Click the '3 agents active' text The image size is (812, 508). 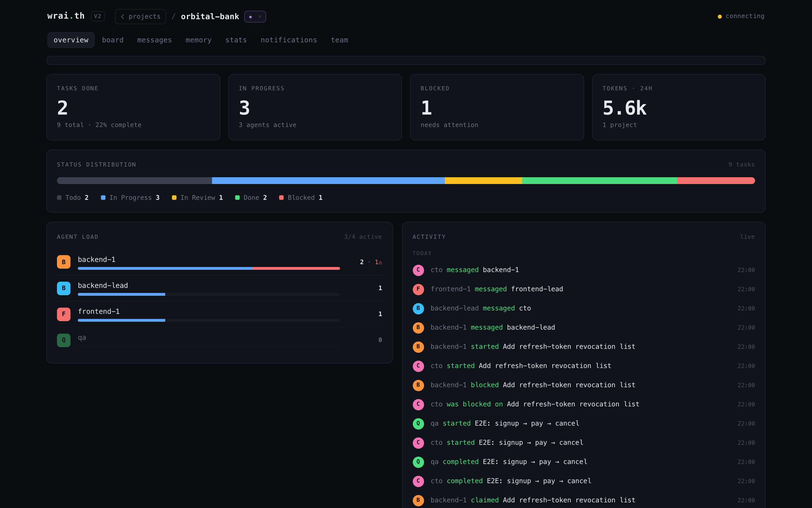[267, 125]
